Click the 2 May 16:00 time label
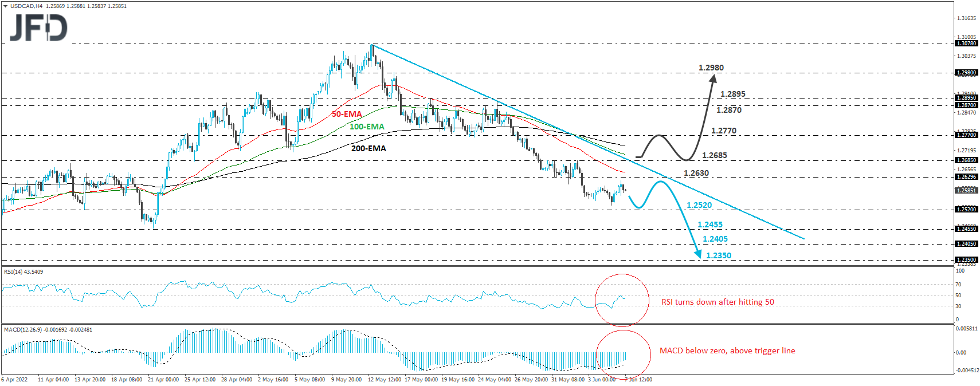This screenshot has width=980, height=386. click(x=273, y=379)
